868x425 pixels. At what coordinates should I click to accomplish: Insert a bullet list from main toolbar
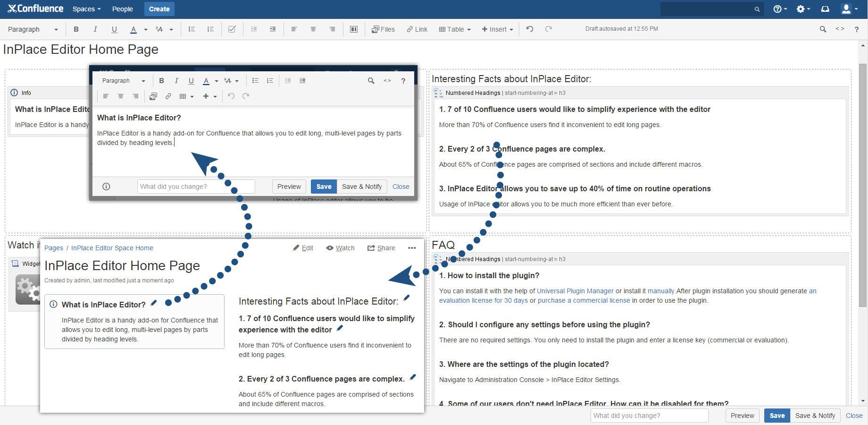(x=192, y=29)
